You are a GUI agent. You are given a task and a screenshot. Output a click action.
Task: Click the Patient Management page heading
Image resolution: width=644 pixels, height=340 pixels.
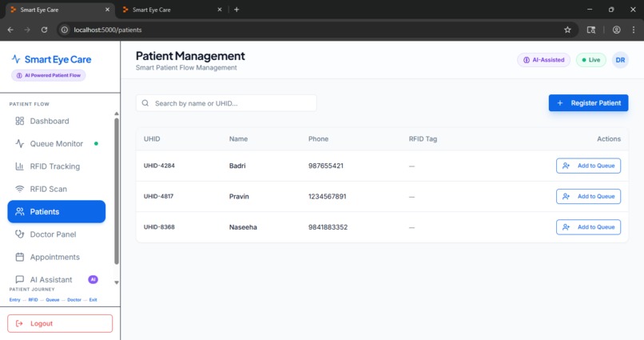tap(190, 56)
